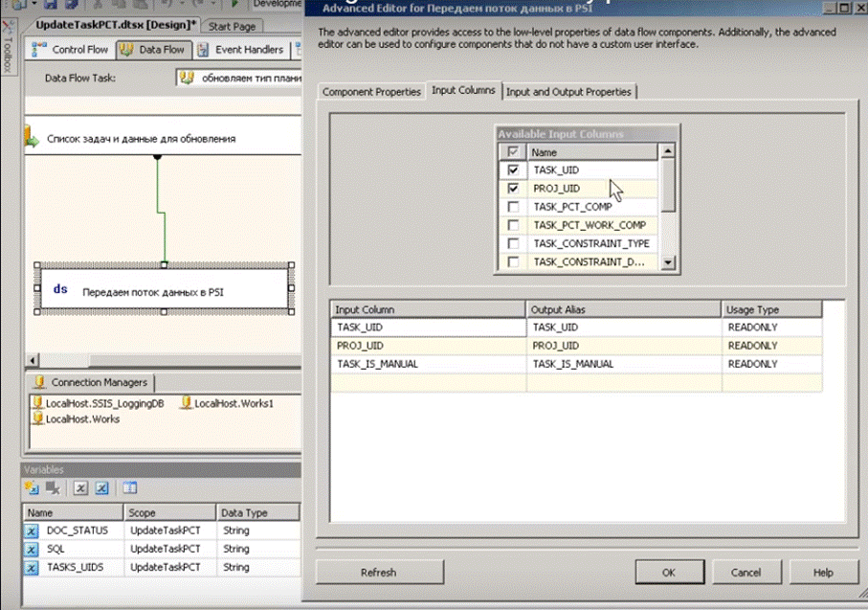Uncheck the PROJ_UID available input column checkbox
Image resolution: width=868 pixels, height=610 pixels.
pos(513,189)
